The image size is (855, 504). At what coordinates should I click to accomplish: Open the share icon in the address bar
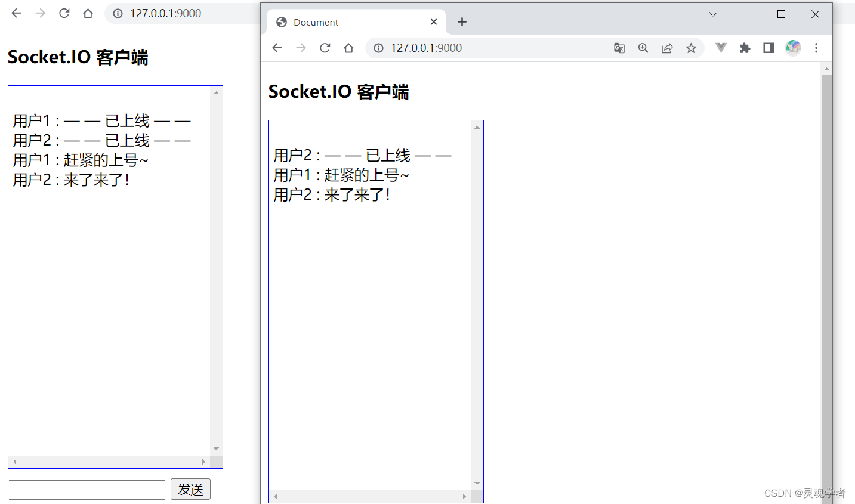[667, 48]
